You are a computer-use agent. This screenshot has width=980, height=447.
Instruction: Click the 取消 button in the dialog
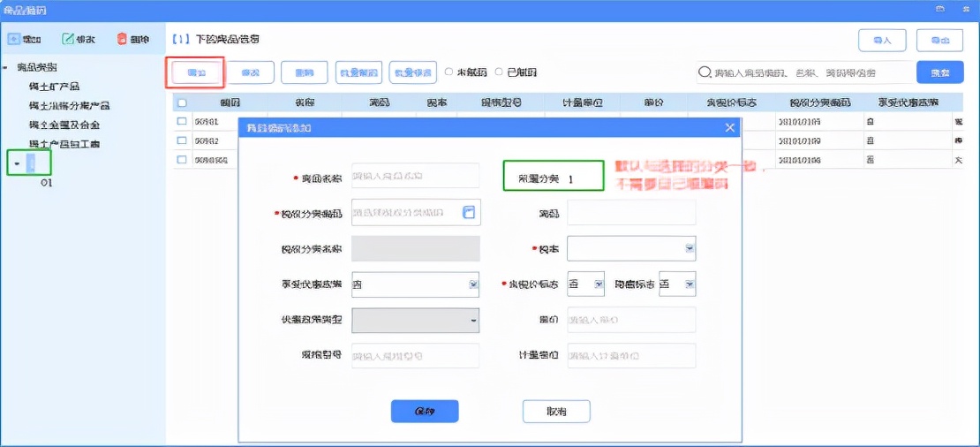click(x=556, y=412)
